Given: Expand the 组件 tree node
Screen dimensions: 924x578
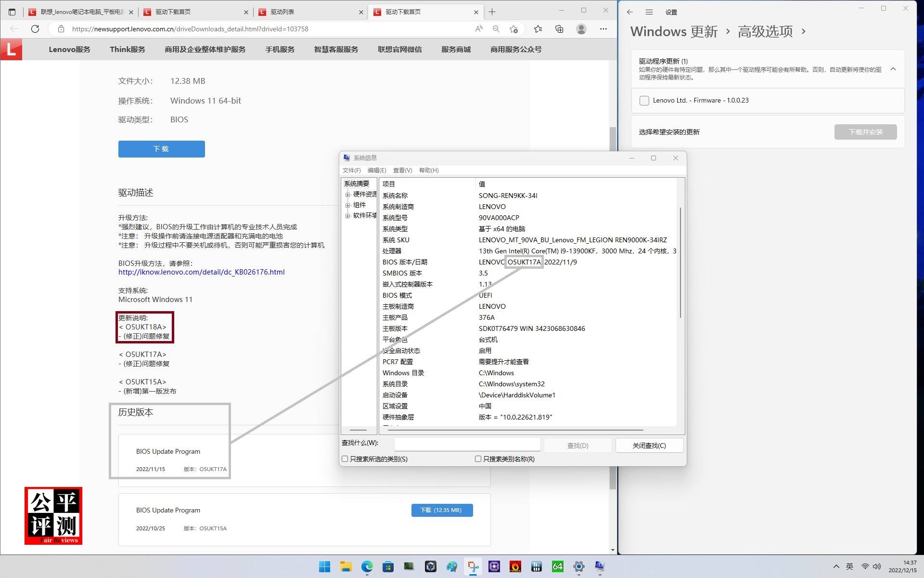Looking at the screenshot, I should pyautogui.click(x=347, y=205).
